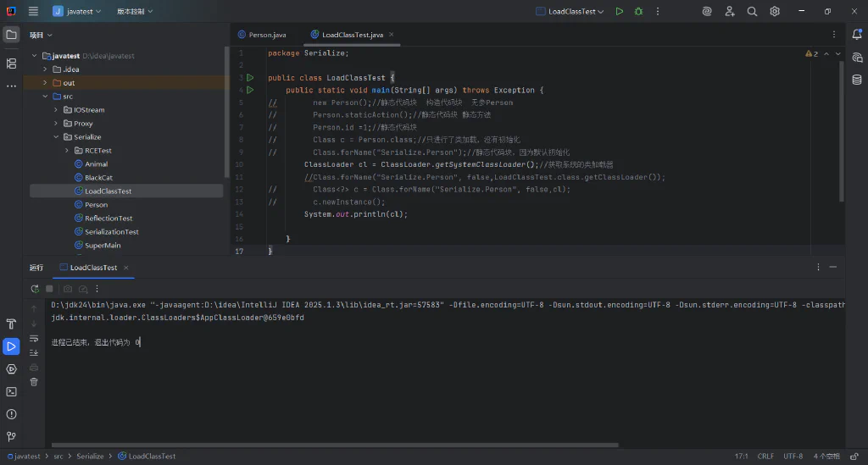Open the Services tool window icon
Image resolution: width=868 pixels, height=465 pixels.
click(x=11, y=369)
